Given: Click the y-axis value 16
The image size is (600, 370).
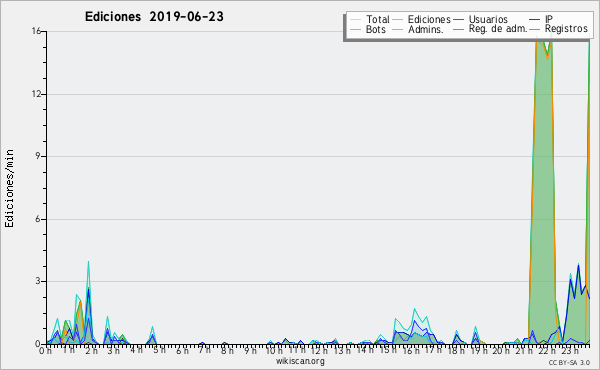Looking at the screenshot, I should point(36,31).
